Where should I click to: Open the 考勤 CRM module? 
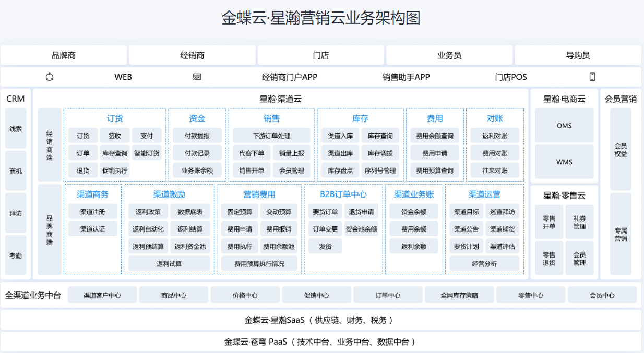pyautogui.click(x=16, y=255)
